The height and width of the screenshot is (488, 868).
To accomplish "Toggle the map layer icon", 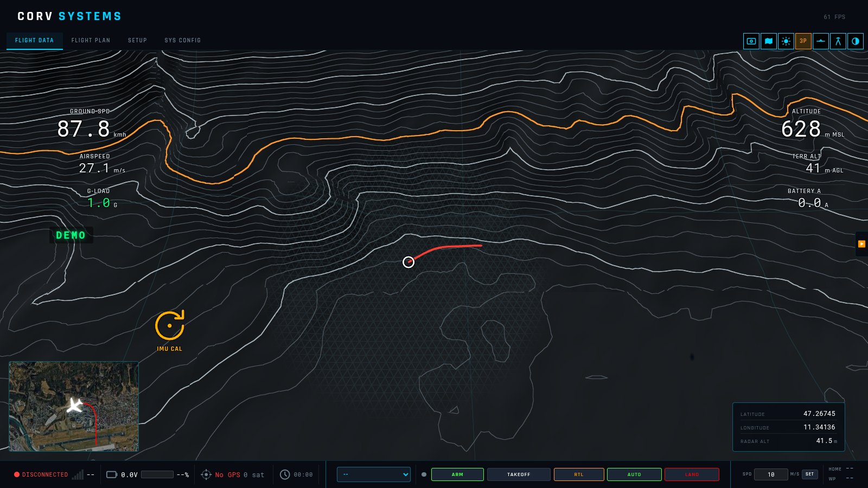I will click(x=769, y=41).
